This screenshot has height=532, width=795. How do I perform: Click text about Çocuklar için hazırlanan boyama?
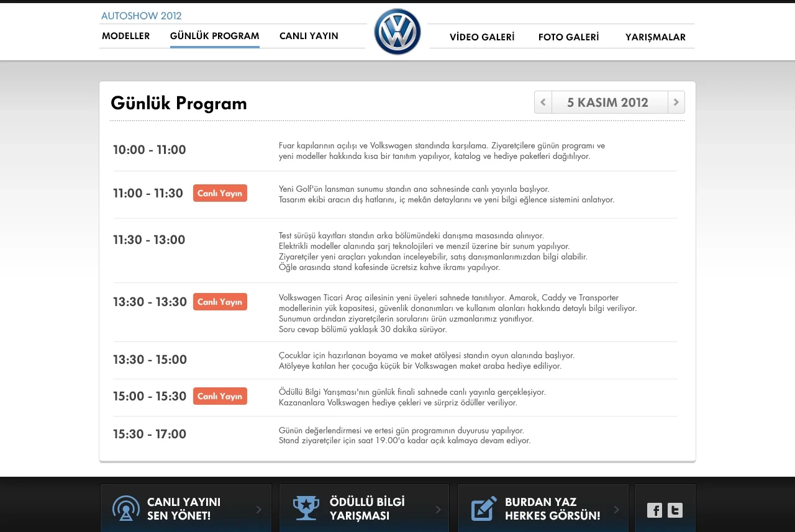tap(427, 361)
